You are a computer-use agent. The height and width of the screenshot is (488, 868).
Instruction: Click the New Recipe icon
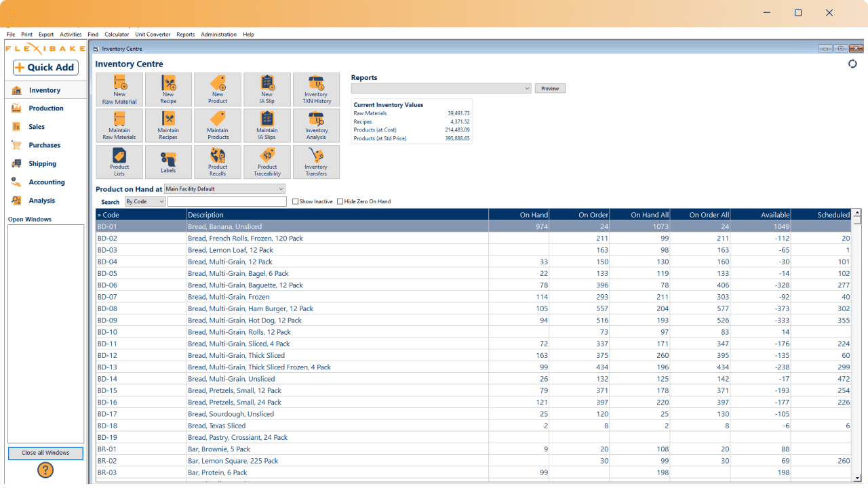click(x=168, y=89)
